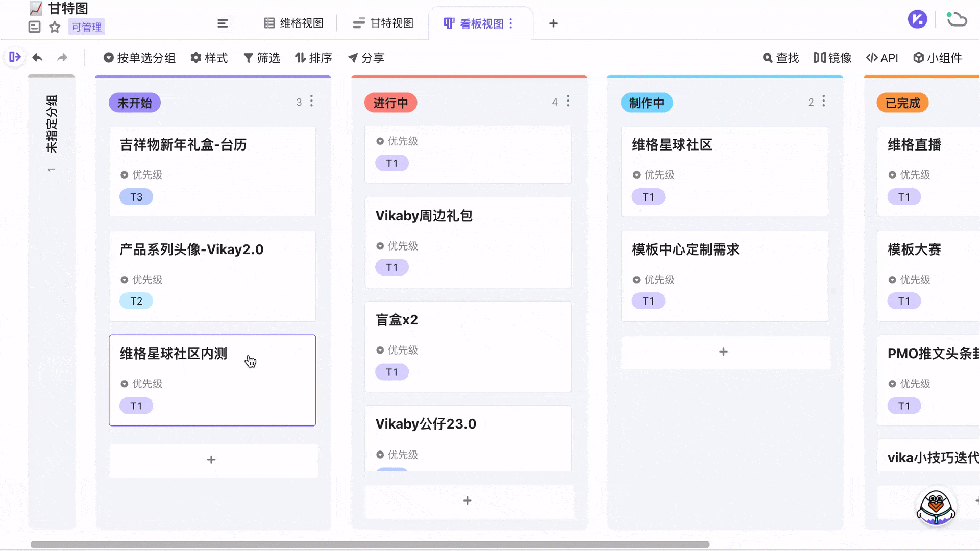Select the 维格星球社区内测 card
This screenshot has width=980, height=551.
pos(212,380)
